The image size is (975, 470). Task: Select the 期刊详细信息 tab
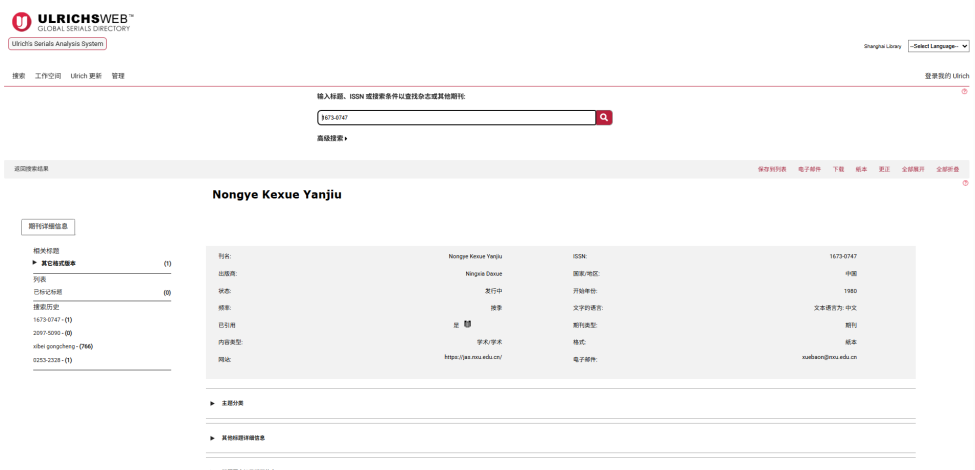48,227
